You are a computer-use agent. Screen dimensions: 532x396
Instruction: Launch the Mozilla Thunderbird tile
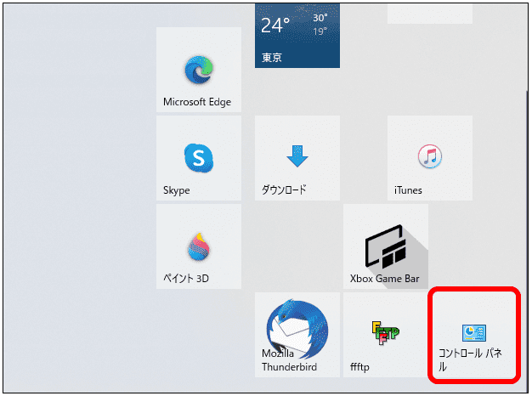pos(297,335)
